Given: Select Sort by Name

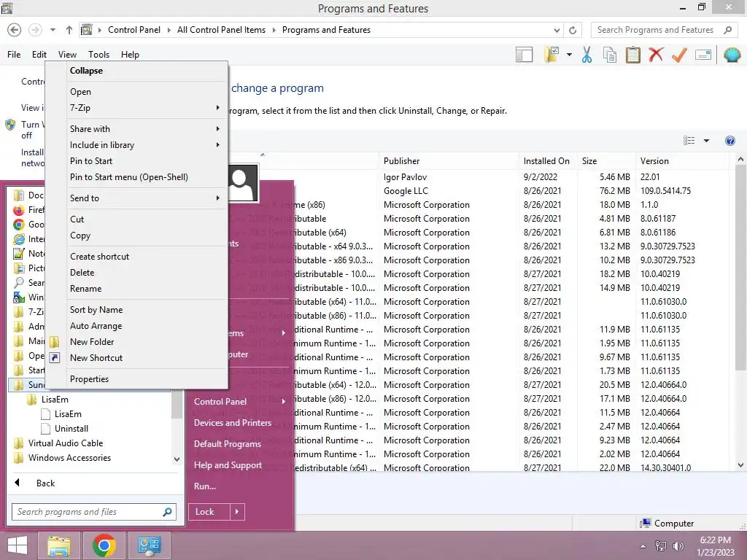Looking at the screenshot, I should click(136, 309).
